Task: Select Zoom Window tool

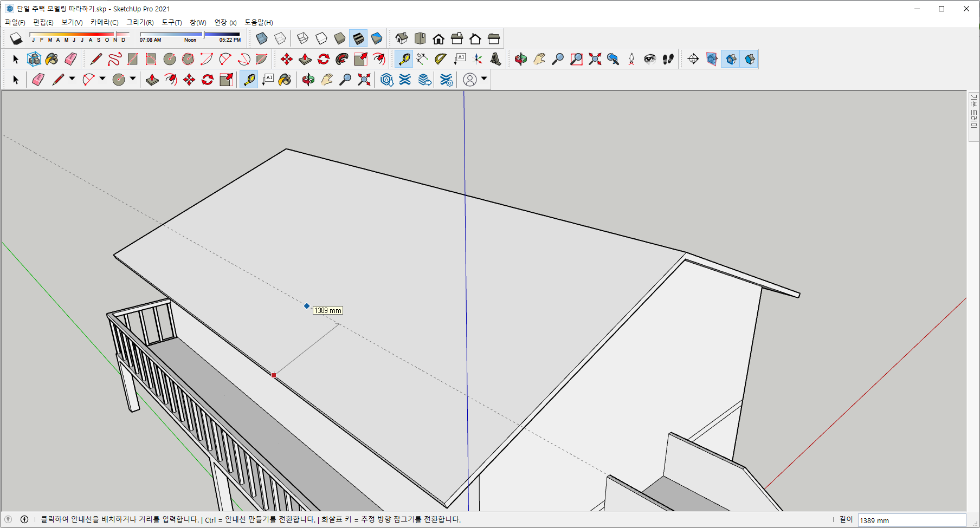Action: tap(576, 59)
